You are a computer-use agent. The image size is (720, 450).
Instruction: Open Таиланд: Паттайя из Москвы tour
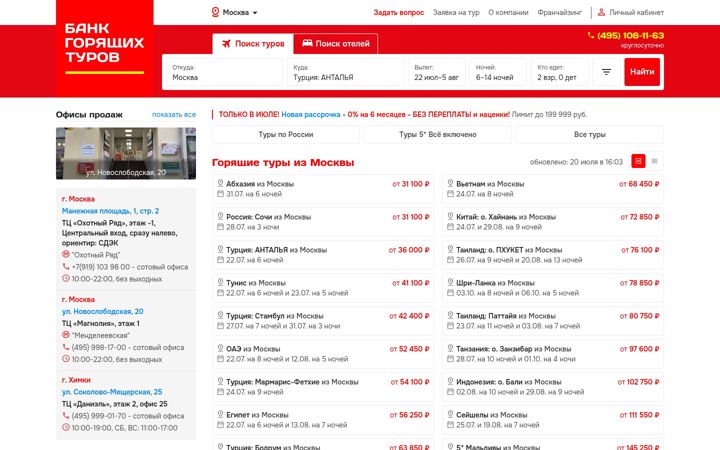(x=553, y=321)
